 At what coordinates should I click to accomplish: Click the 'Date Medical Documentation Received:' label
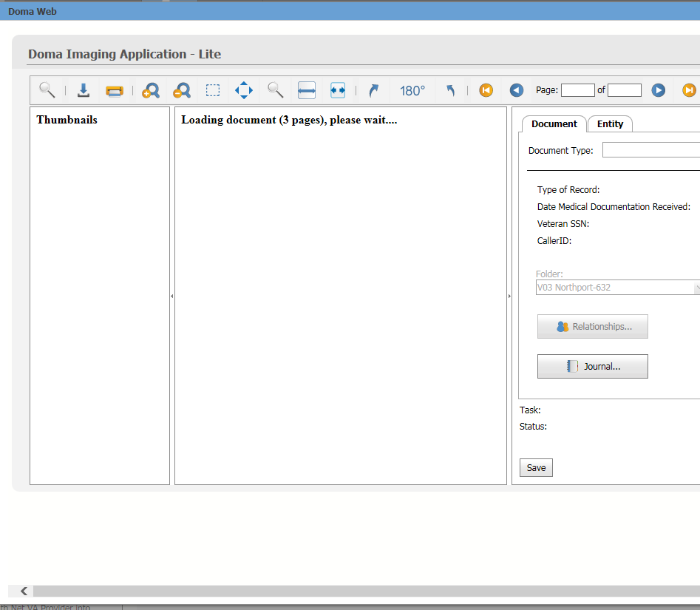tap(614, 207)
